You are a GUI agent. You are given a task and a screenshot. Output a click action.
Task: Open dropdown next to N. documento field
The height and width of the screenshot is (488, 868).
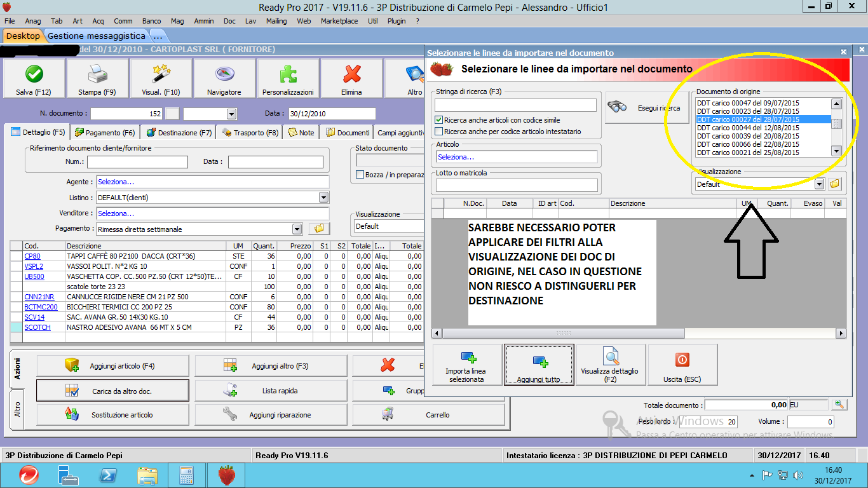pyautogui.click(x=231, y=114)
